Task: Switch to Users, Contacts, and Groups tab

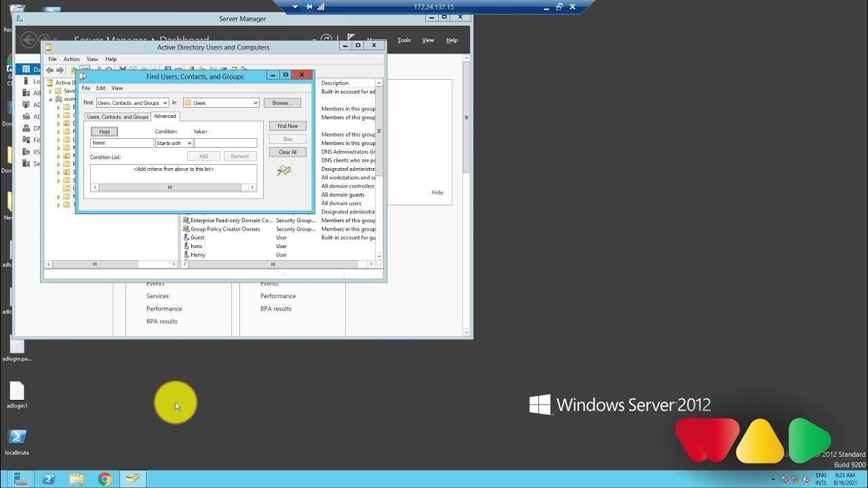Action: (x=117, y=117)
